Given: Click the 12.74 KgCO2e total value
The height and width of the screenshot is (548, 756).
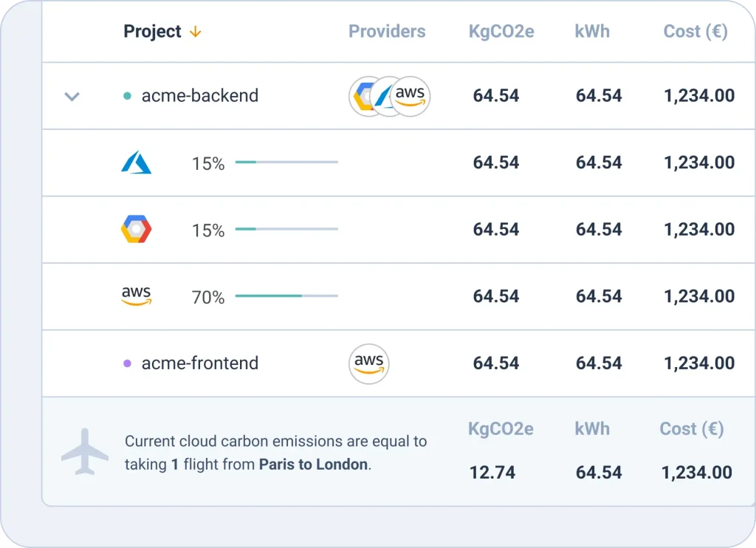Looking at the screenshot, I should tap(492, 472).
